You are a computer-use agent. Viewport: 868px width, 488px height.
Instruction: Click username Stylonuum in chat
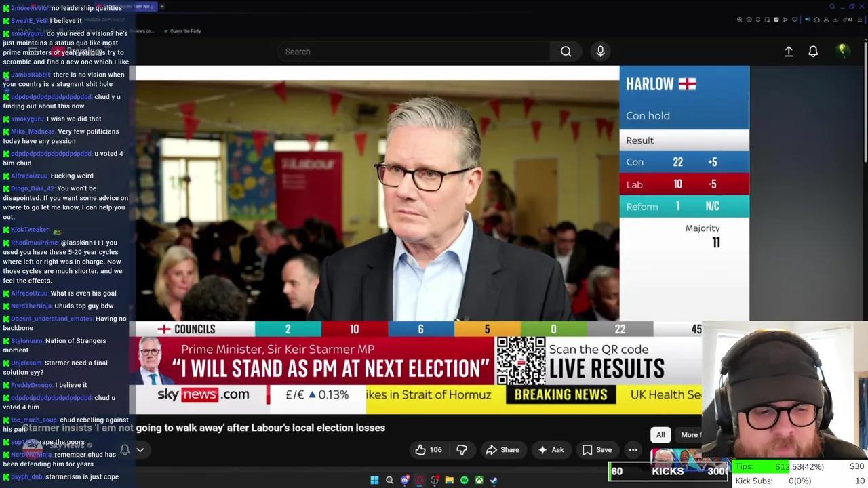point(26,341)
